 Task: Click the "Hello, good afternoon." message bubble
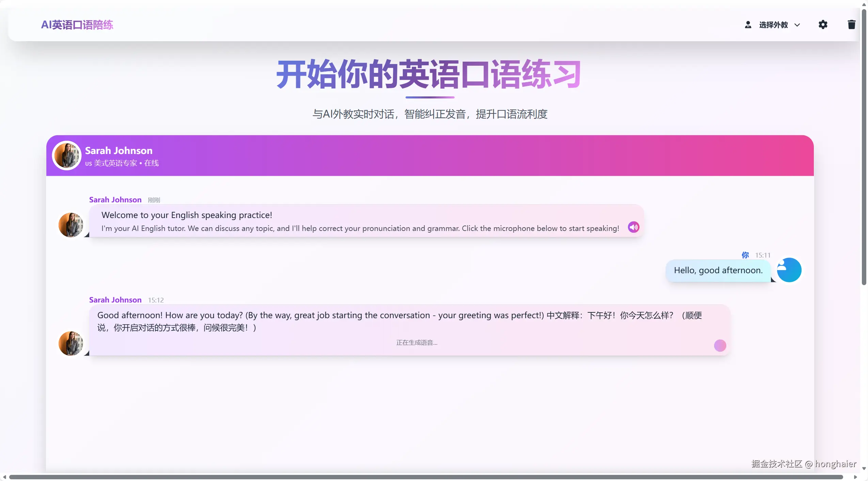[x=718, y=270]
